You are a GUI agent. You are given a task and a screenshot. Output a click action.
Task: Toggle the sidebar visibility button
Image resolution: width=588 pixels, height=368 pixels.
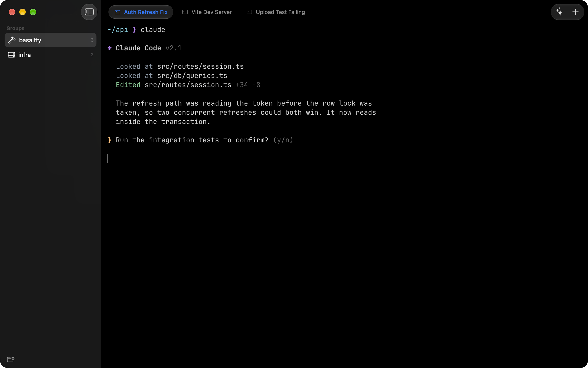click(x=89, y=12)
